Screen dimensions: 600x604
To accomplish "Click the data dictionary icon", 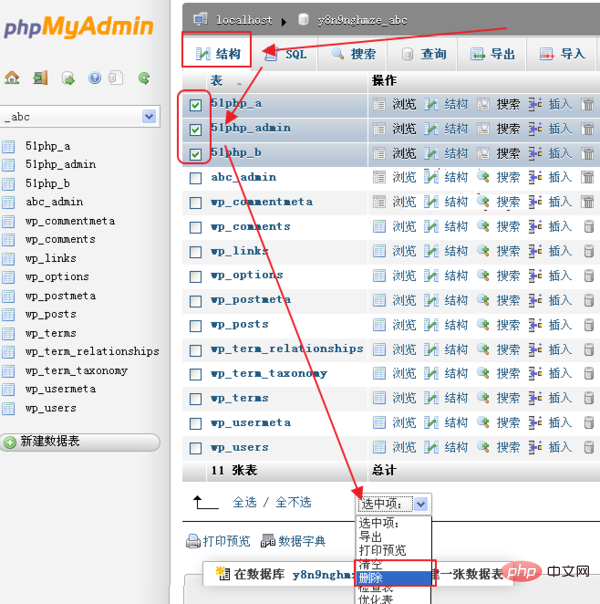I will click(268, 541).
